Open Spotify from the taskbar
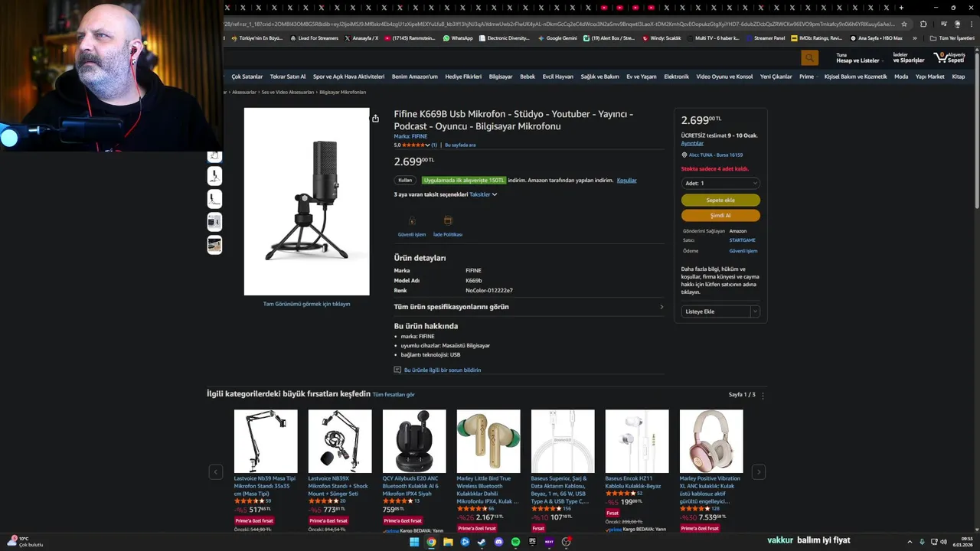The width and height of the screenshot is (980, 551). point(515,542)
